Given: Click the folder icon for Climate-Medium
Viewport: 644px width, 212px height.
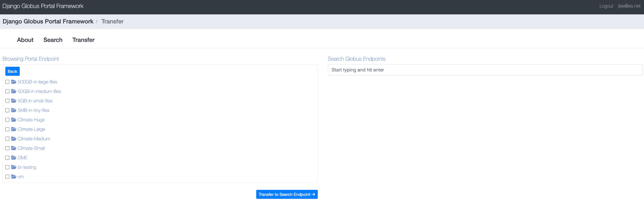Looking at the screenshot, I should click(14, 139).
